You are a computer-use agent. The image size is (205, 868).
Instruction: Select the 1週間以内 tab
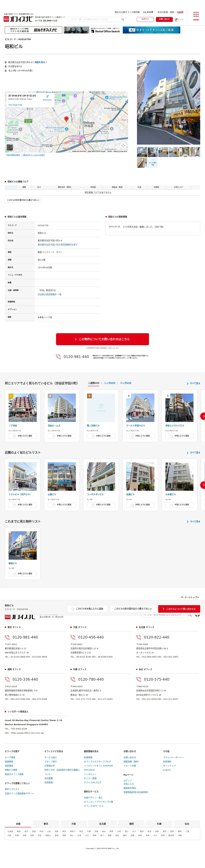pos(94,383)
